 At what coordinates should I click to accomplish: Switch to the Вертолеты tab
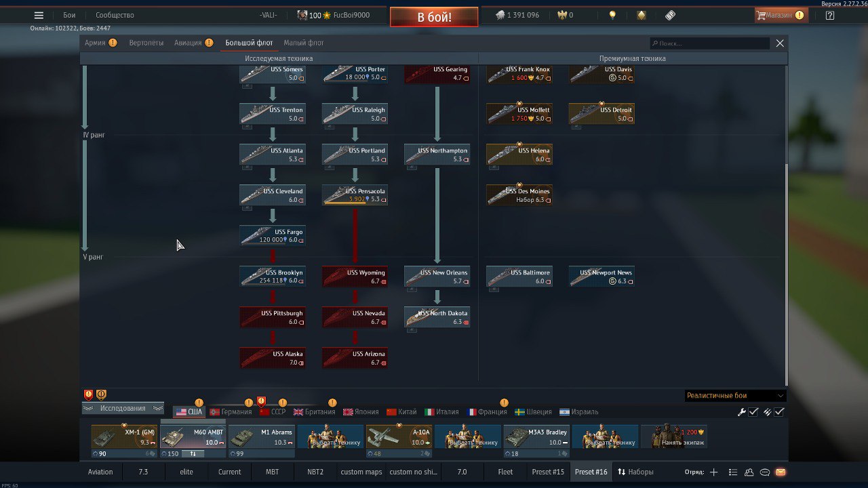pos(146,43)
